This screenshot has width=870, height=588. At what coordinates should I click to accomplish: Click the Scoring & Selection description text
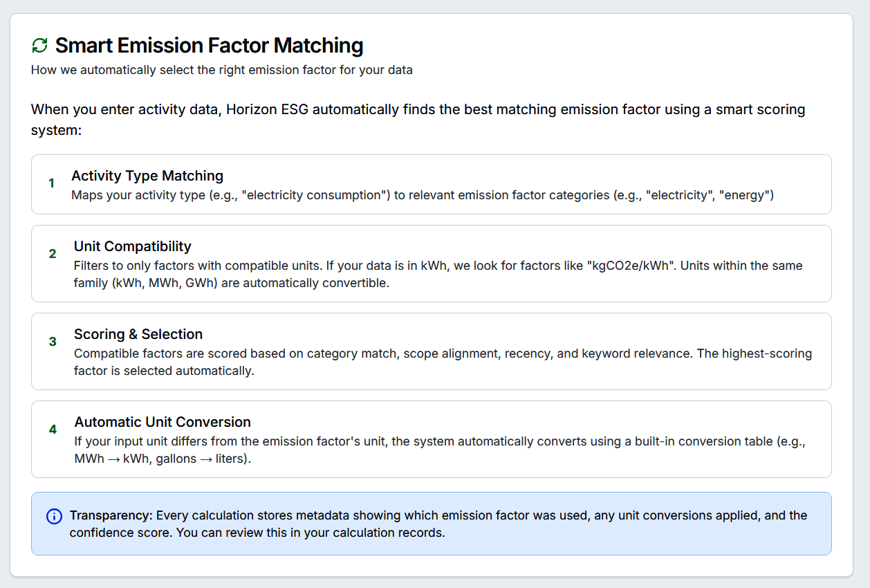[443, 362]
